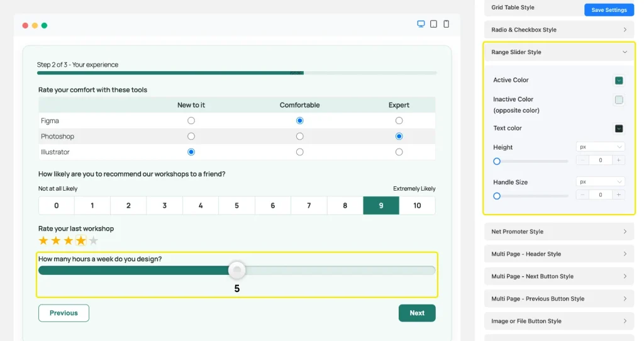Switch to mobile preview icon
Image resolution: width=644 pixels, height=341 pixels.
point(447,24)
